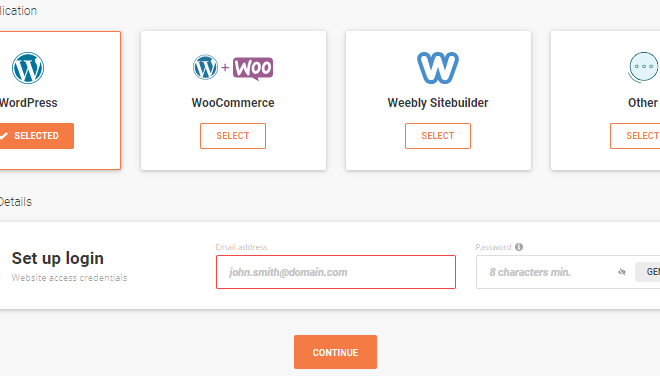This screenshot has height=376, width=660.
Task: Click the Other three-dots bubble icon
Action: [x=643, y=67]
